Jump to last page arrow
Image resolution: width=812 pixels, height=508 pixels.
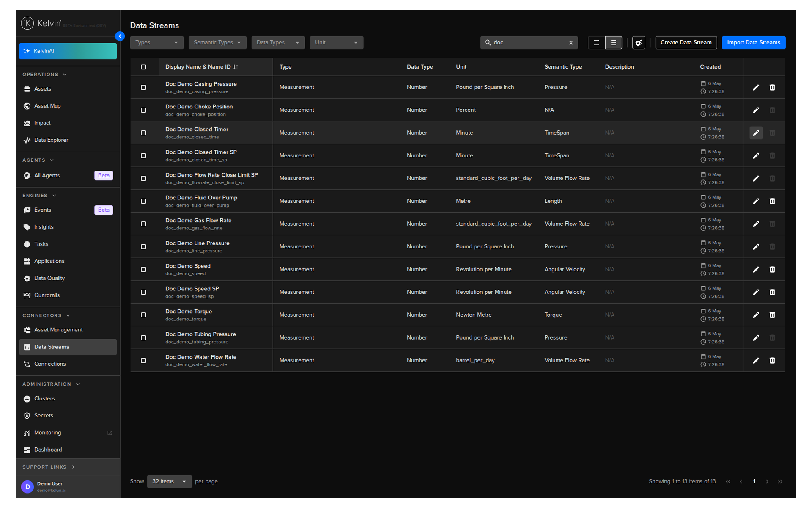tap(780, 482)
